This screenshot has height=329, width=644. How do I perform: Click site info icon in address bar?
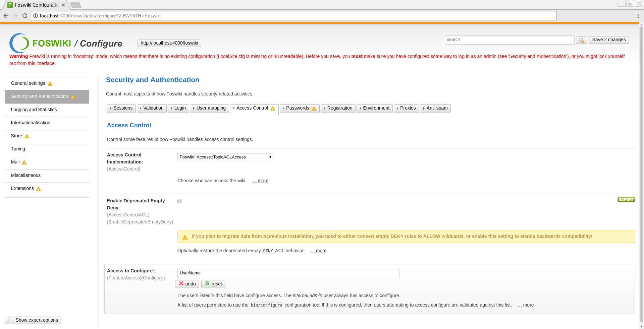[x=36, y=16]
